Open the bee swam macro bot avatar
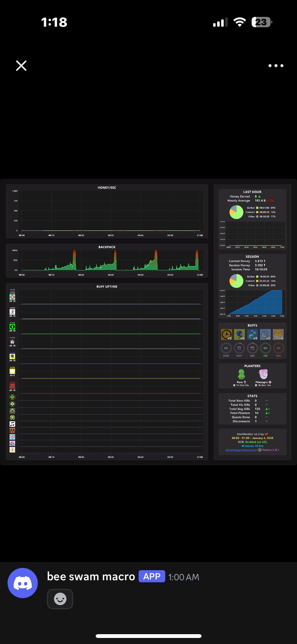Viewport: 297px width, 644px height. click(x=23, y=583)
